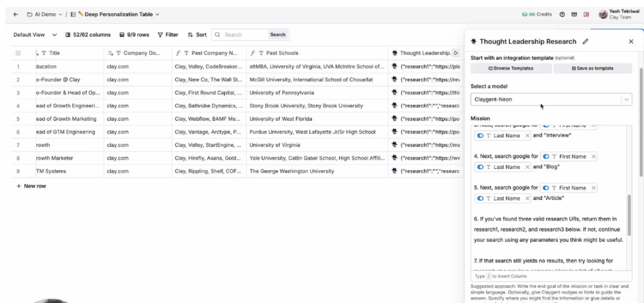This screenshot has width=644, height=303.
Task: Open the inbox tray icon in header
Action: point(574,14)
